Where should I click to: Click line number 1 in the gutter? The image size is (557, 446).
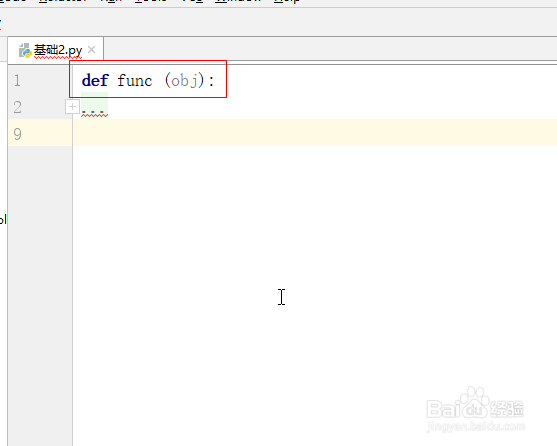[17, 80]
